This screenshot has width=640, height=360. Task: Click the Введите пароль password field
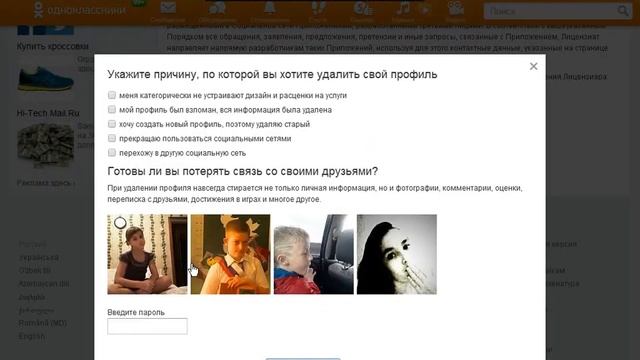[147, 326]
